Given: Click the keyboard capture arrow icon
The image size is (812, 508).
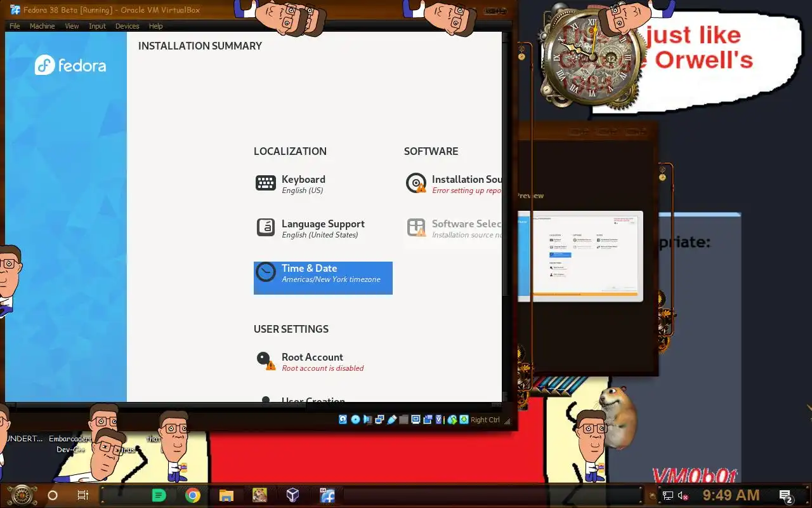Looking at the screenshot, I should (x=464, y=419).
